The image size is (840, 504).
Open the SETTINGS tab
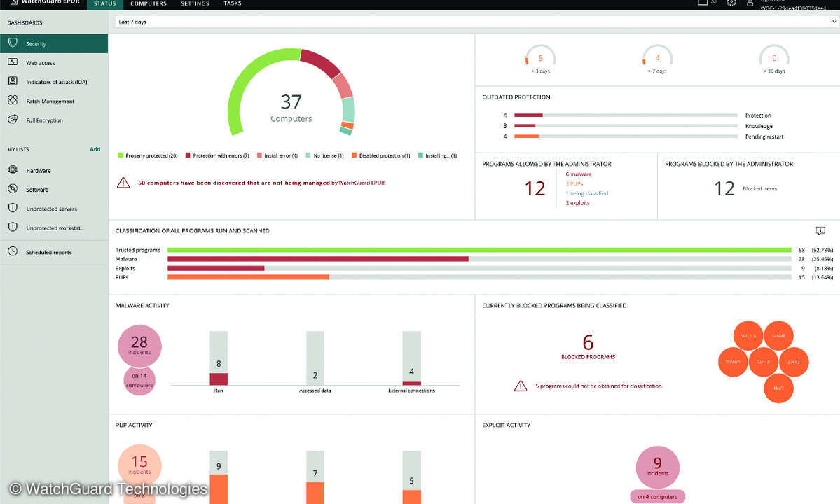point(195,3)
